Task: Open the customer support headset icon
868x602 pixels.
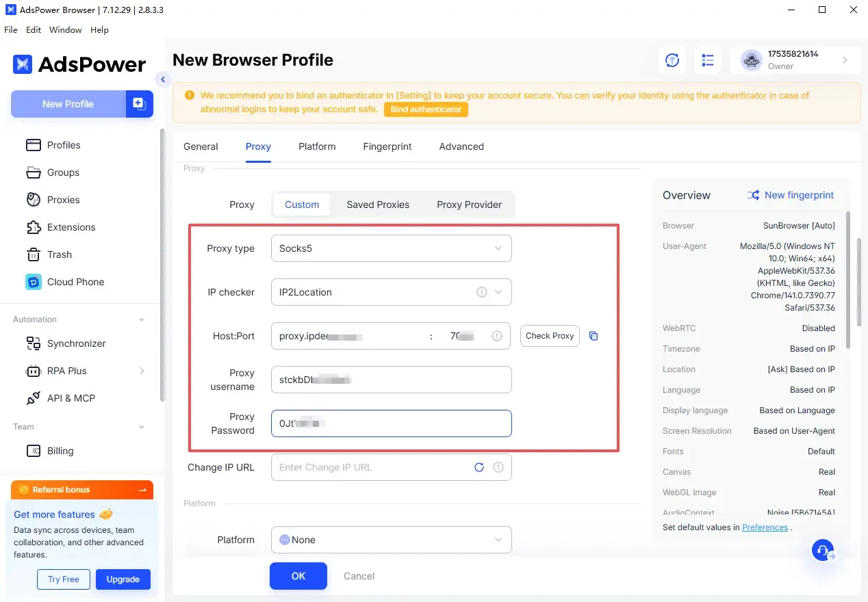Action: [x=823, y=549]
